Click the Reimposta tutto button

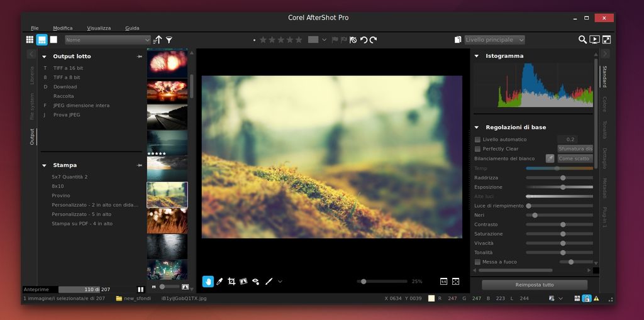click(534, 285)
